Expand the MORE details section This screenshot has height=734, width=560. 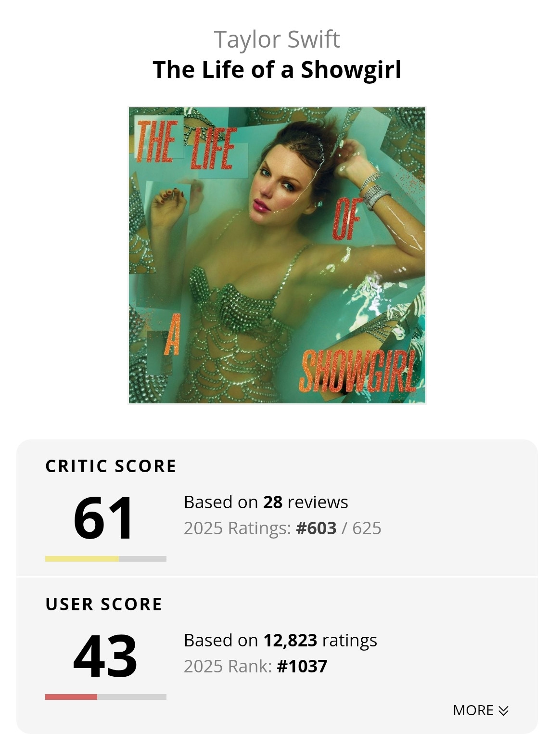(473, 710)
